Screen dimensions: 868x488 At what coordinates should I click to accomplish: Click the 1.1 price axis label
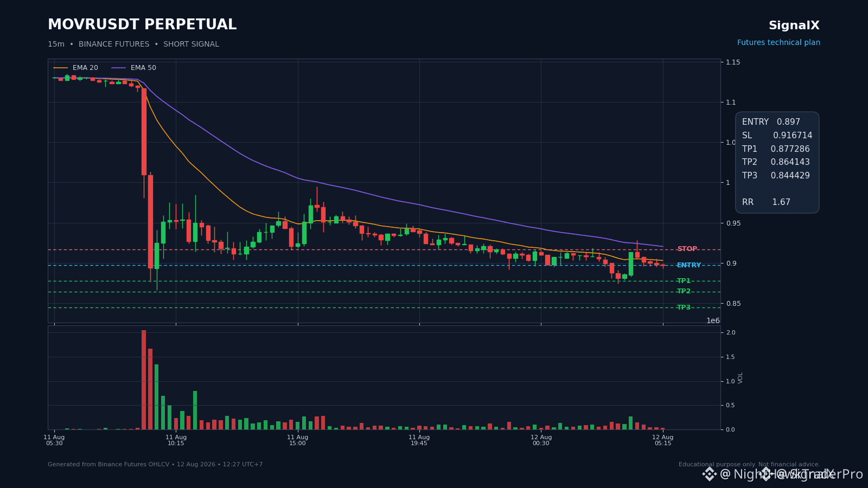pyautogui.click(x=731, y=102)
